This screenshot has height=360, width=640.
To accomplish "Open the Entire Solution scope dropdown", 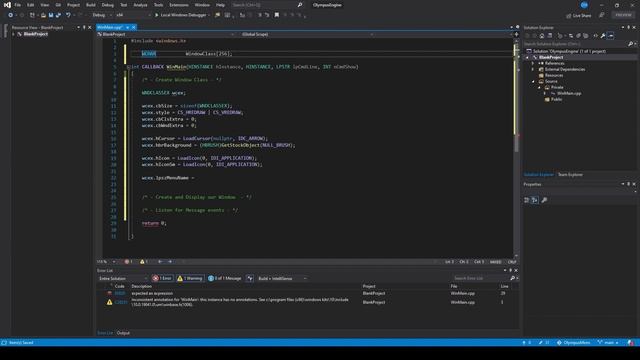I will (122, 278).
